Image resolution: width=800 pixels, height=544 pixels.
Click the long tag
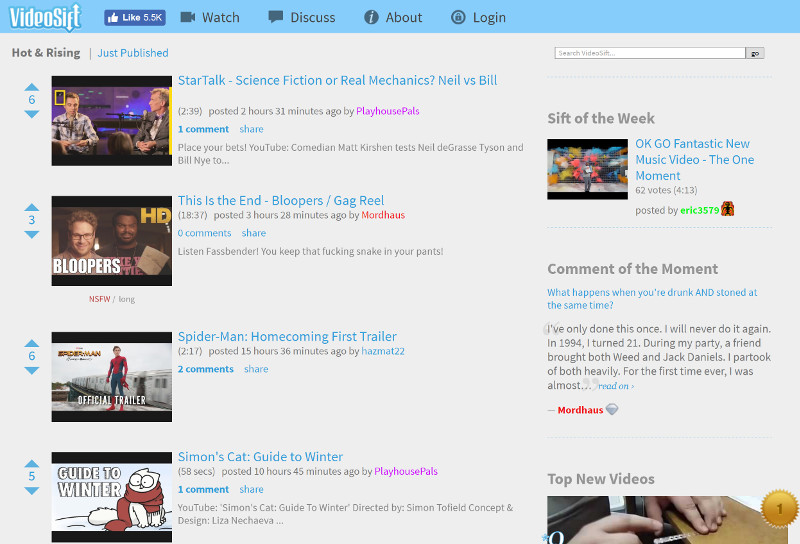pyautogui.click(x=127, y=299)
